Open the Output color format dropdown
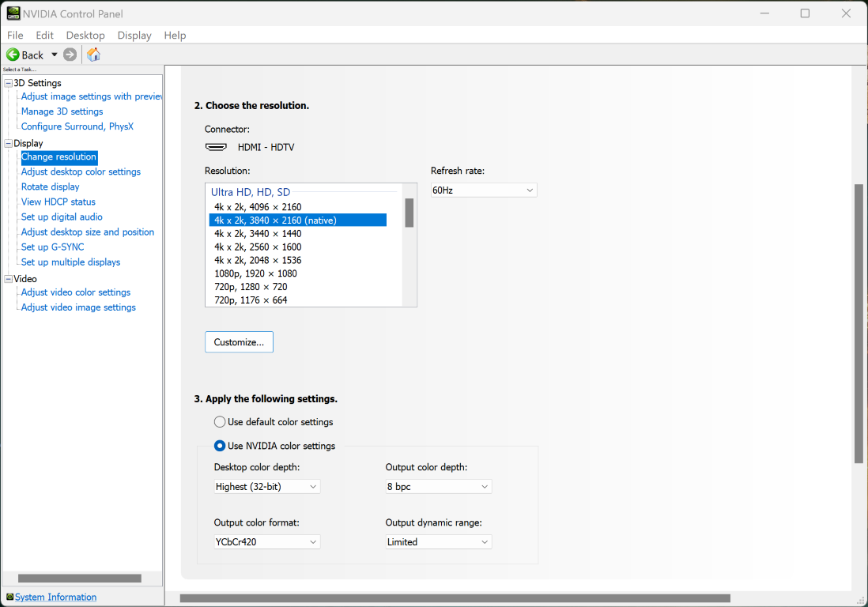This screenshot has width=868, height=607. [x=267, y=542]
